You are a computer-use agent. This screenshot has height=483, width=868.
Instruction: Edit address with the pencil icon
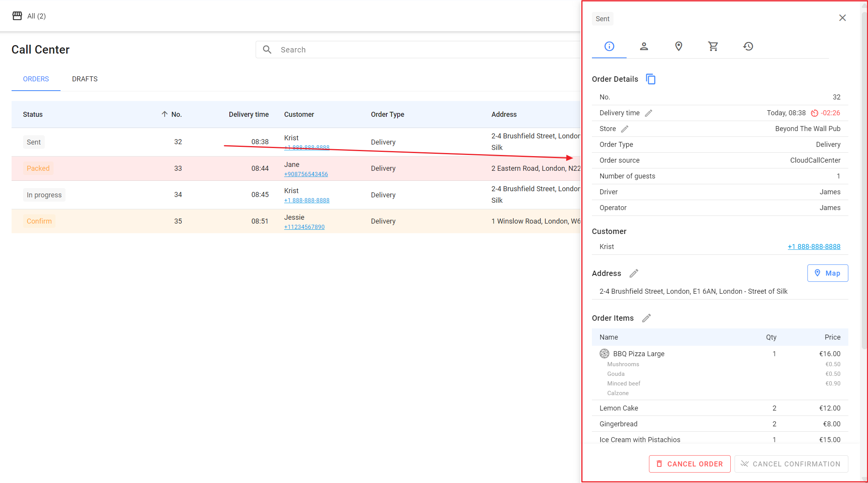[634, 273]
